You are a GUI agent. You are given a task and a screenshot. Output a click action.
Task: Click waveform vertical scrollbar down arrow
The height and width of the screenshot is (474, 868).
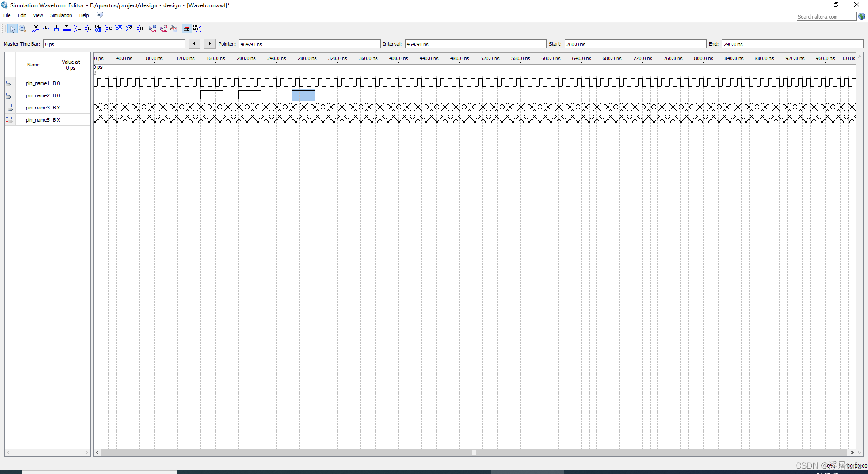point(859,452)
